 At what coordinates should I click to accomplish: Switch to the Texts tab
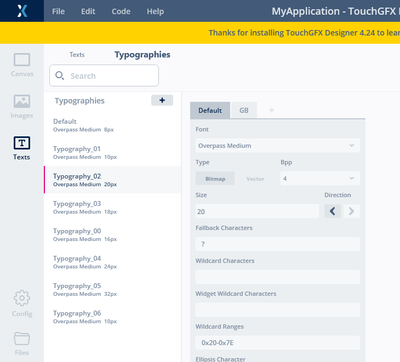pos(77,55)
